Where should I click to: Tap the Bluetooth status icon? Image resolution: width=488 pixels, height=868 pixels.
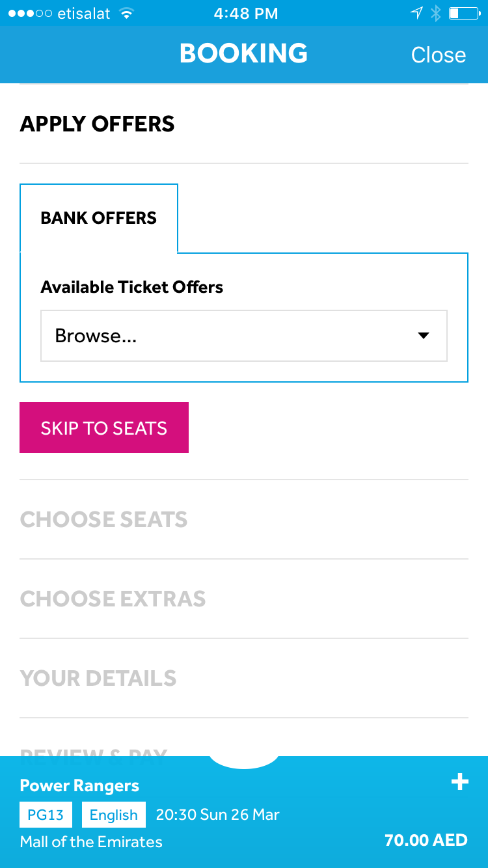[x=436, y=13]
